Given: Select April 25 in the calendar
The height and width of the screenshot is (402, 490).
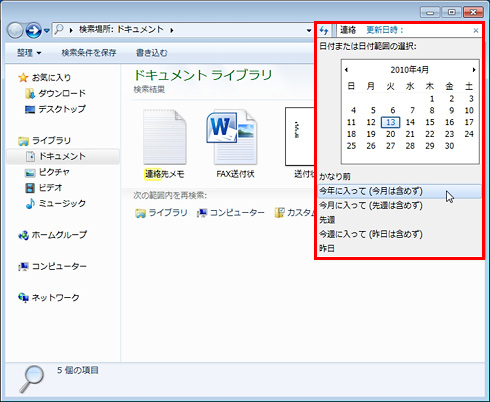Looking at the screenshot, I should click(x=351, y=146).
